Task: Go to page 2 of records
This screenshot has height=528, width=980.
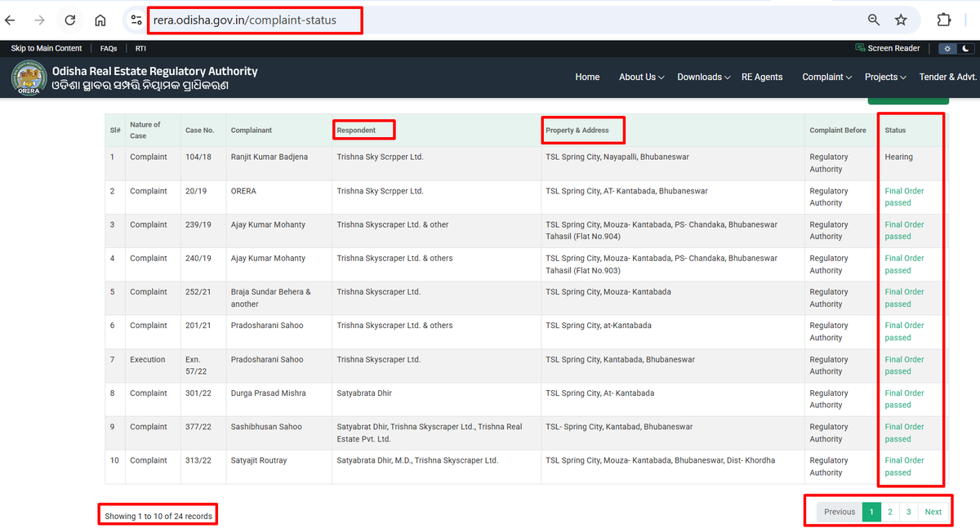Action: 890,512
